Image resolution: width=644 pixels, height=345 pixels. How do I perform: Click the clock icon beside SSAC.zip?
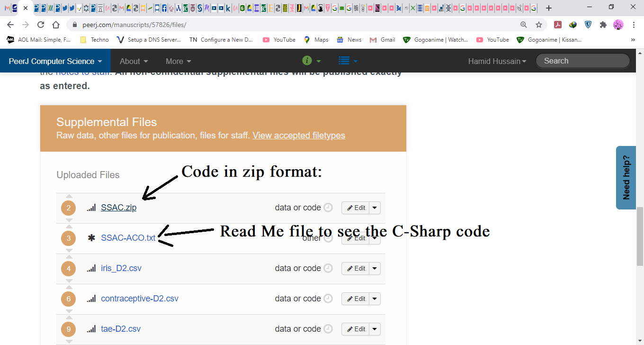click(328, 208)
